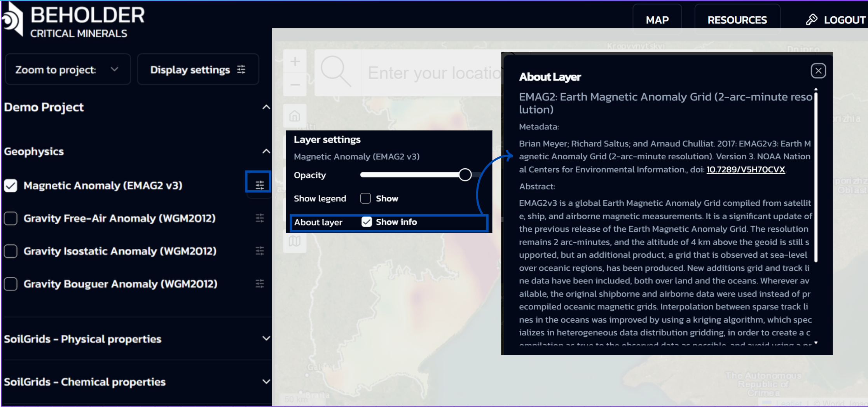The width and height of the screenshot is (868, 407).
Task: Switch to the RESOURCES tab
Action: tap(737, 20)
